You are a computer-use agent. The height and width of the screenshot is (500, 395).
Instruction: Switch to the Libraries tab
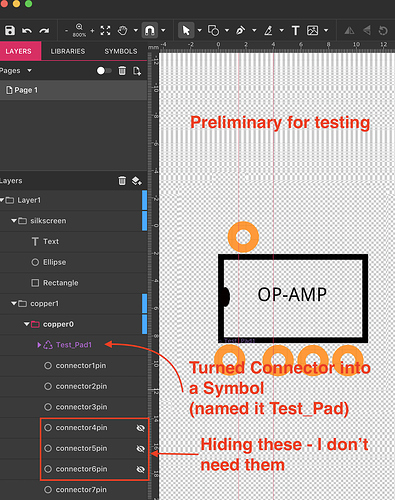pyautogui.click(x=68, y=51)
